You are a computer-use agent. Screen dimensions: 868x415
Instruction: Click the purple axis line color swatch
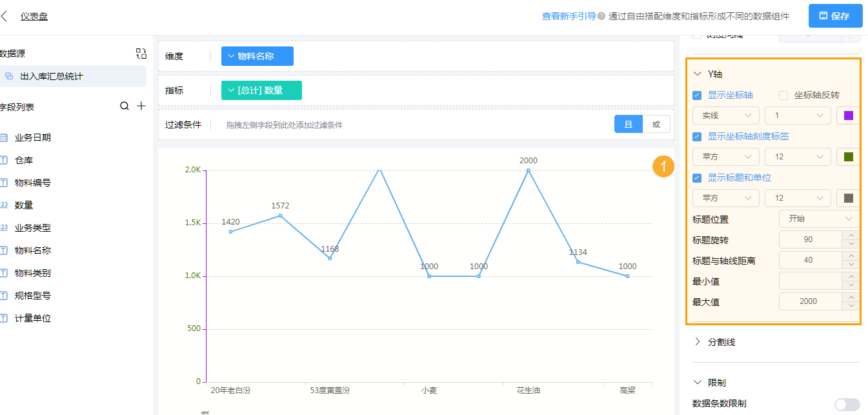click(x=848, y=116)
